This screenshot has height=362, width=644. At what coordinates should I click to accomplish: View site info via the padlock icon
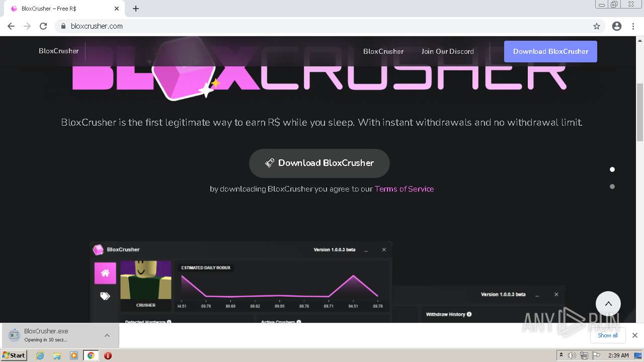(x=63, y=26)
